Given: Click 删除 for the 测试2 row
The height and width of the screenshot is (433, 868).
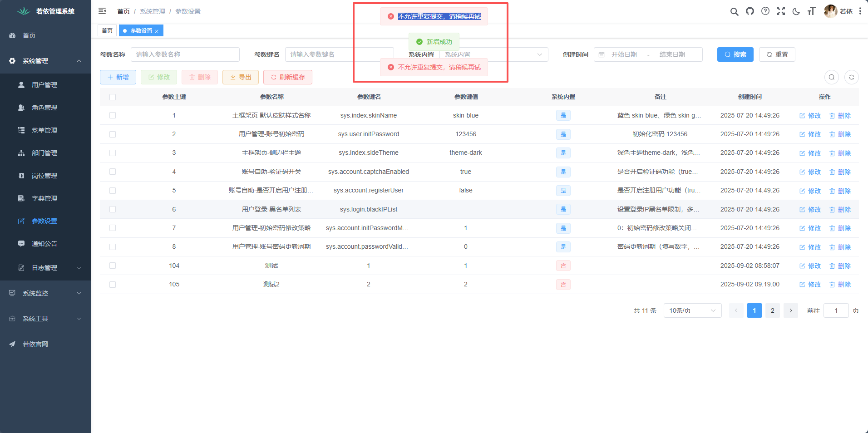Looking at the screenshot, I should [x=840, y=285].
